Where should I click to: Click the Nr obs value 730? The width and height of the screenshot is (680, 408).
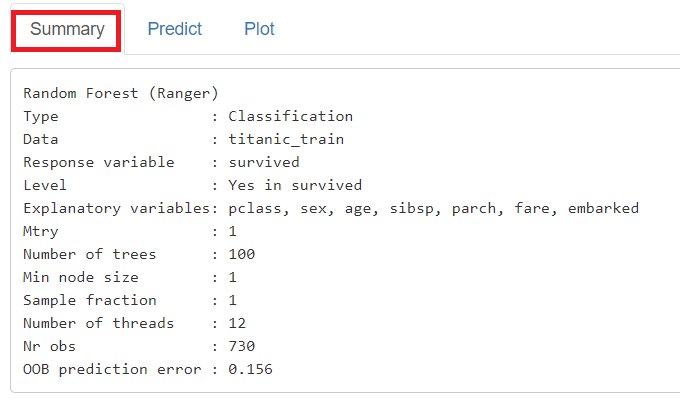coord(241,346)
